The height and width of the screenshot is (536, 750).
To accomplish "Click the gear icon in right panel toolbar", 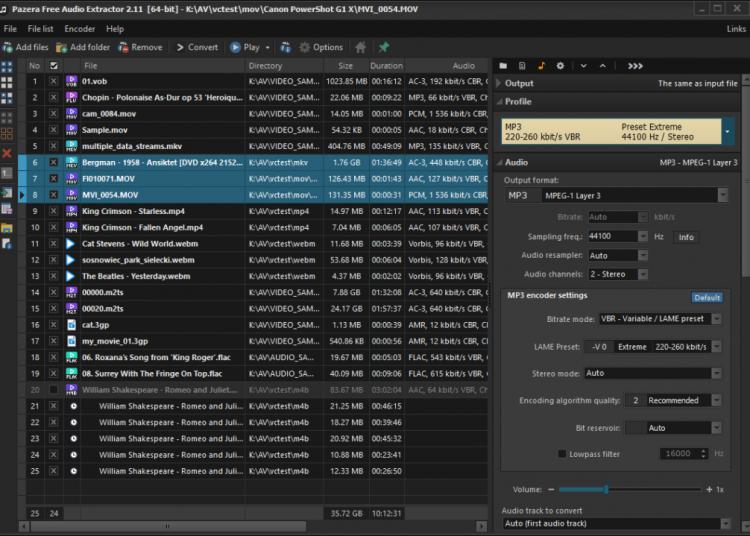I will [x=560, y=66].
